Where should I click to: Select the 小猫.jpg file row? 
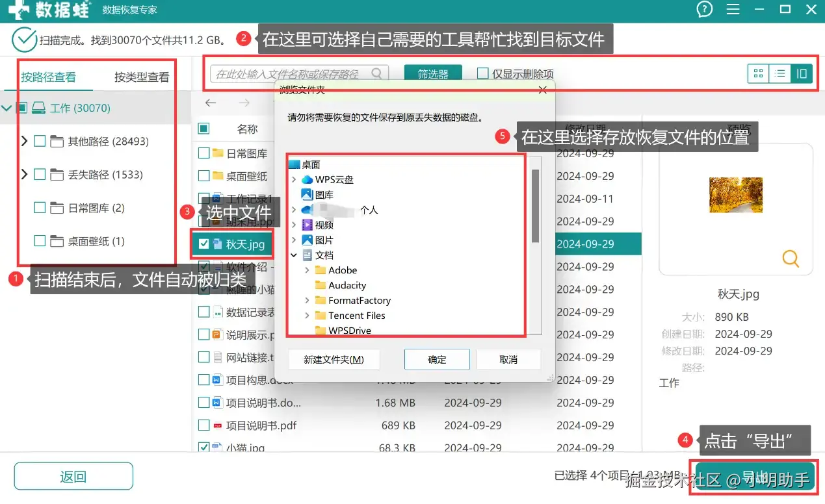tap(416, 446)
